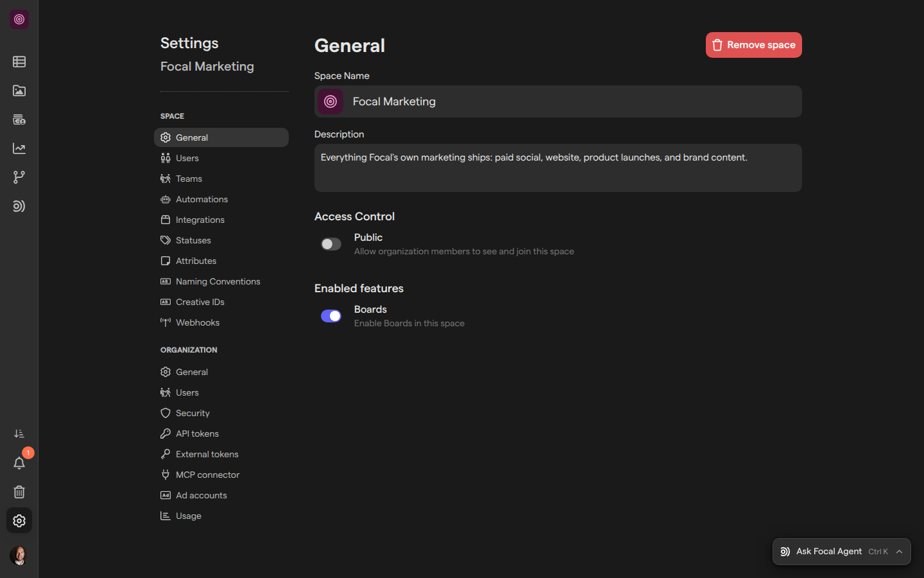
Task: Open the branch workflow icon in left rail
Action: point(19,177)
